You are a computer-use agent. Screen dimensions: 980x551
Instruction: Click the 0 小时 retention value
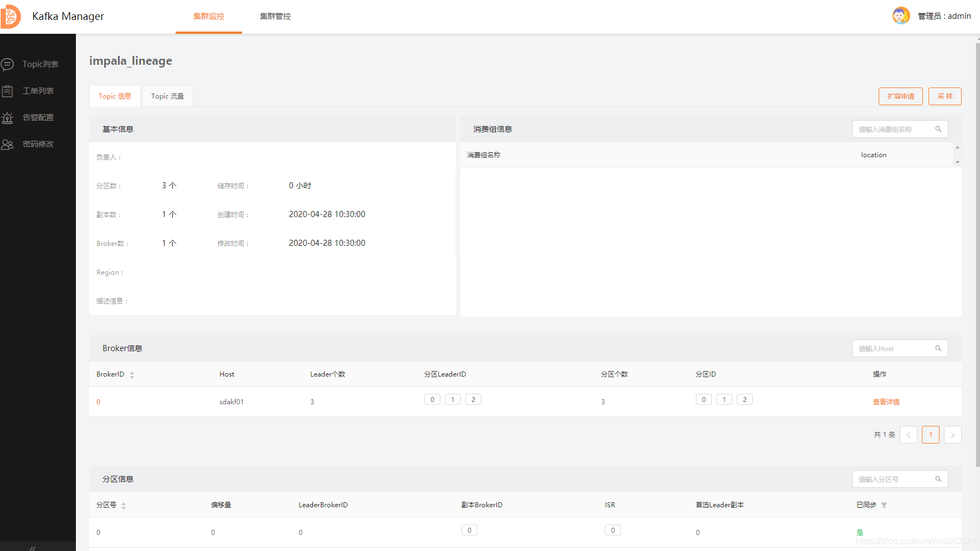coord(300,186)
